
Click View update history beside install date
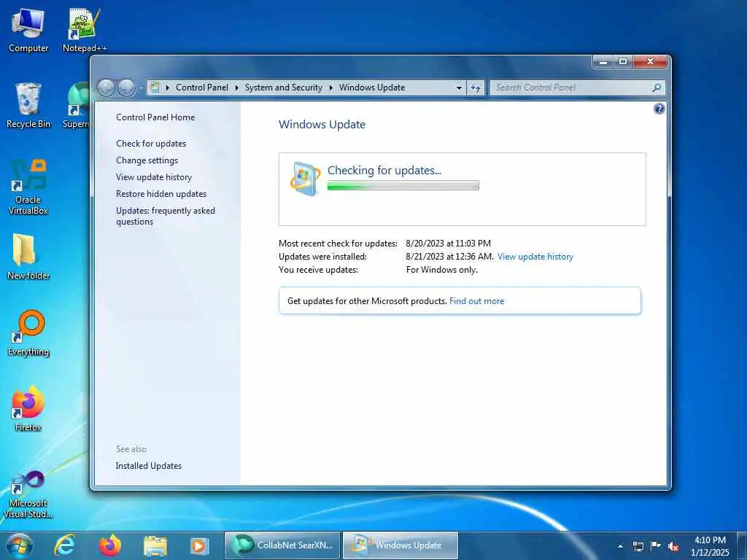535,257
